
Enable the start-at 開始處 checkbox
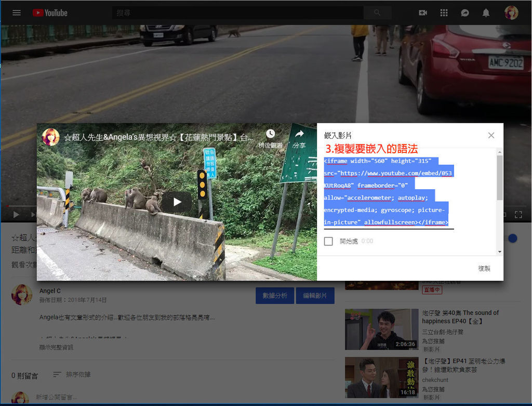coord(328,241)
